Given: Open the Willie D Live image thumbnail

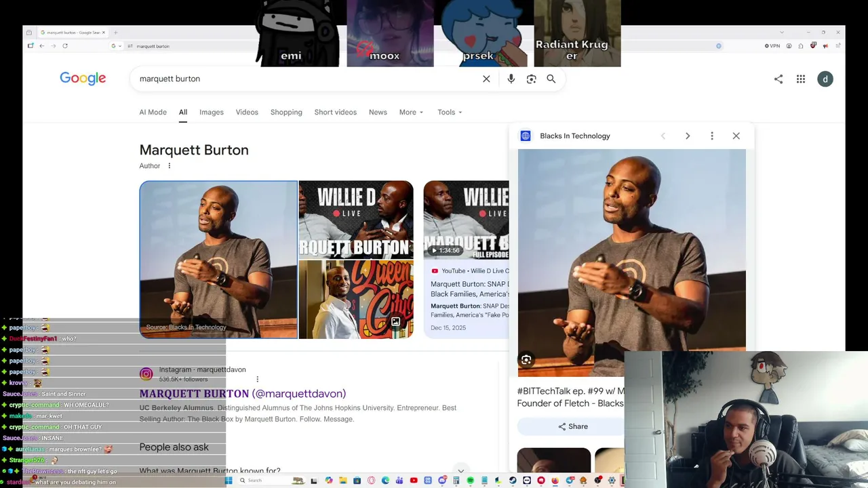Looking at the screenshot, I should click(x=356, y=220).
